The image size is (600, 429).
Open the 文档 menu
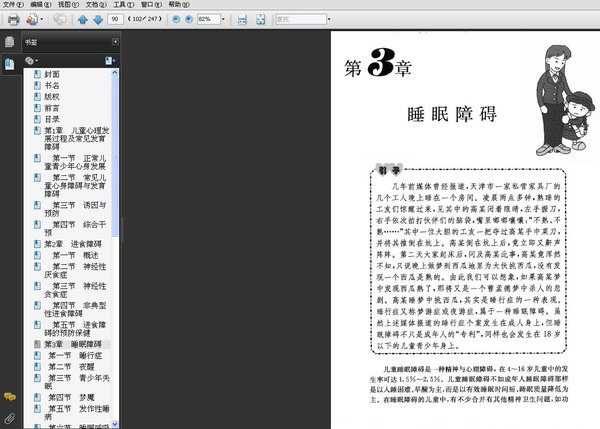[x=96, y=5]
